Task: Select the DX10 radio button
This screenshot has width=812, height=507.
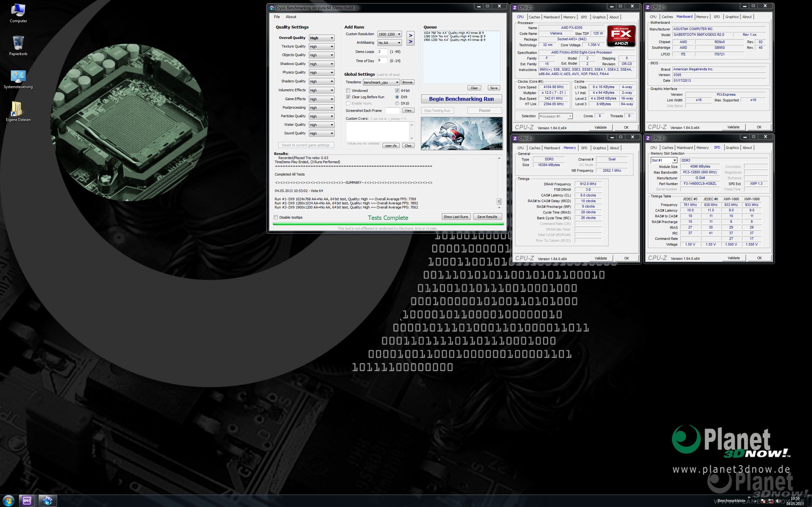Action: point(397,103)
